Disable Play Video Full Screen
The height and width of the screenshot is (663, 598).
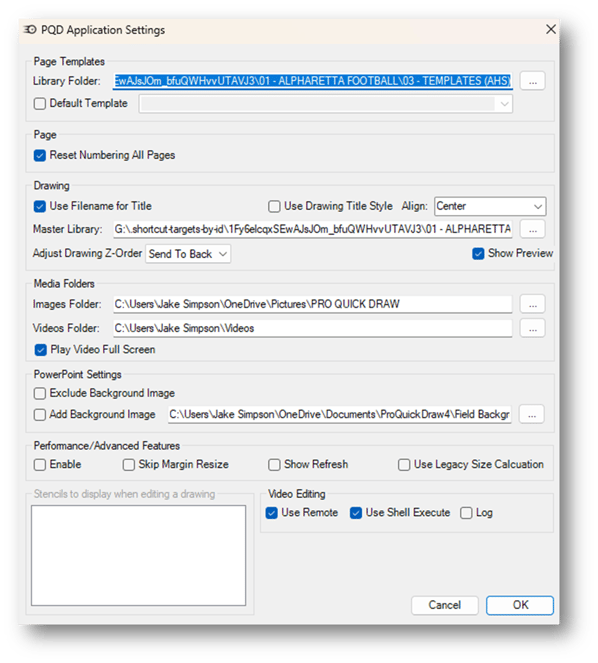tap(41, 350)
